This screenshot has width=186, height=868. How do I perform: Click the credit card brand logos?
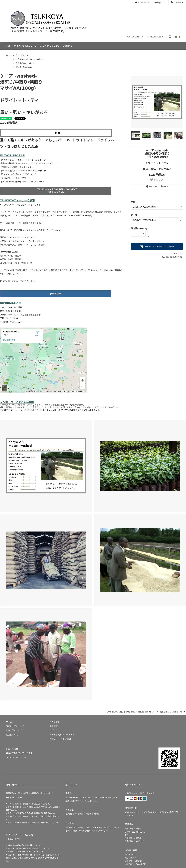point(136,798)
